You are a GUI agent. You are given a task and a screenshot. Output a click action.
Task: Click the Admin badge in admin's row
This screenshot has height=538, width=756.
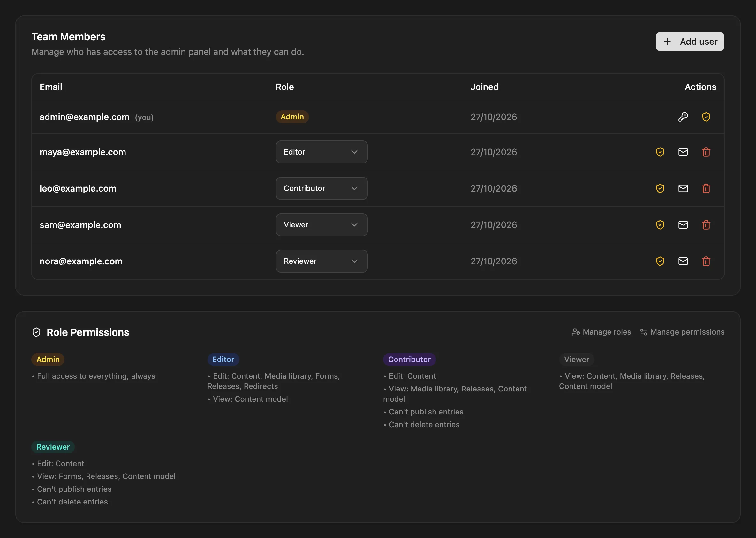coord(292,117)
